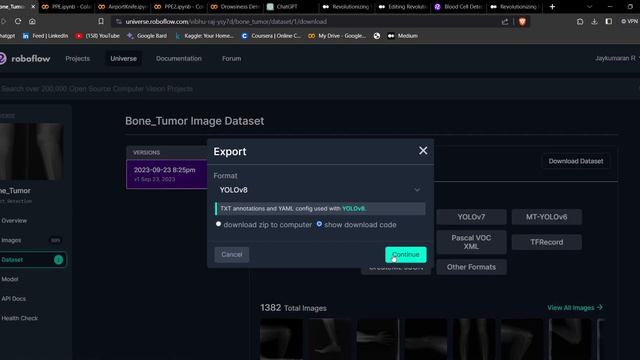
Task: Open the Feed LinkedIn bookmark
Action: (x=45, y=36)
